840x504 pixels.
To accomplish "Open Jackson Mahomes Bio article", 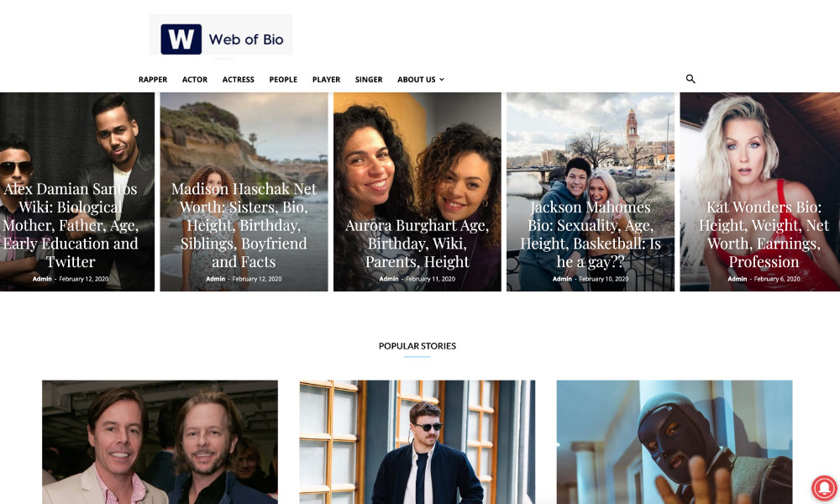I will tap(591, 234).
